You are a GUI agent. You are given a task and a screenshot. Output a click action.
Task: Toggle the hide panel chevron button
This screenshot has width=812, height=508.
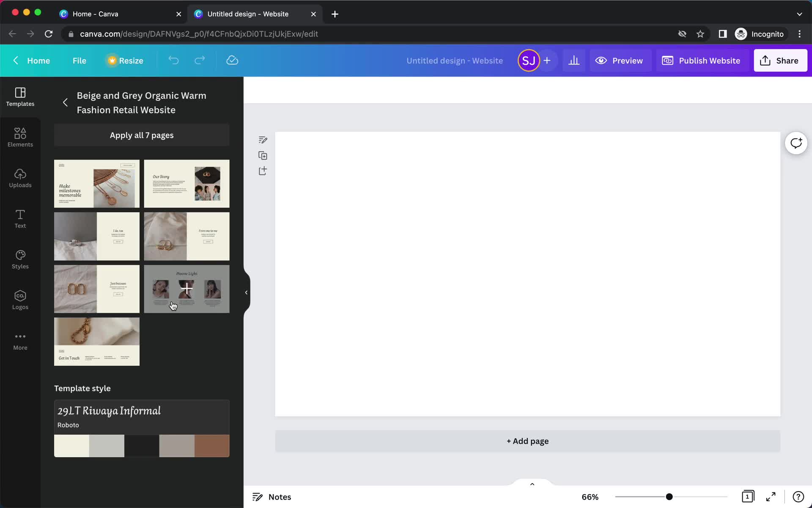pos(246,291)
